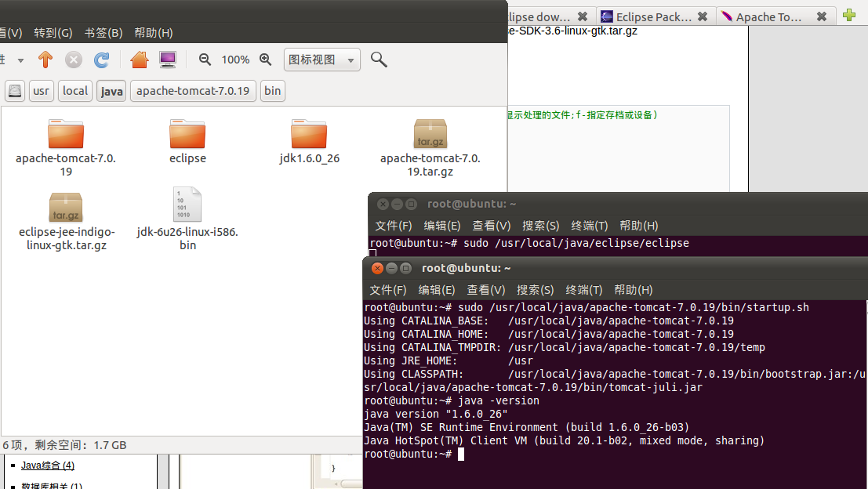Viewport: 868px width, 489px height.
Task: Focus the front terminal's last prompt line
Action: (414, 455)
